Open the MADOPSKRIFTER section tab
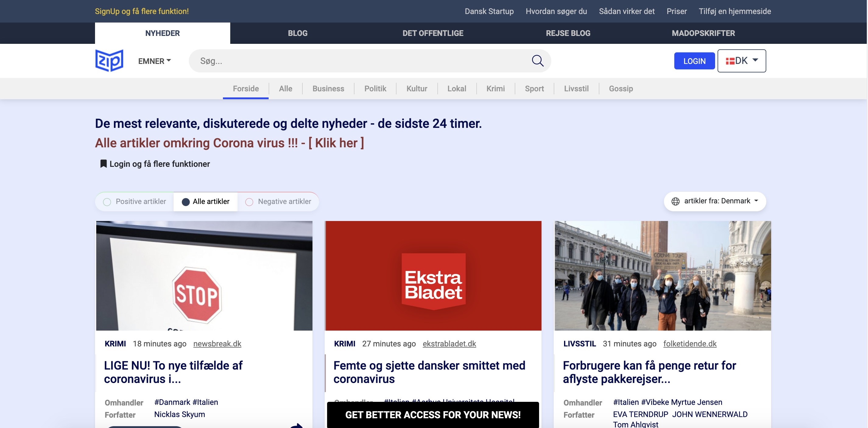Image resolution: width=868 pixels, height=428 pixels. point(703,33)
